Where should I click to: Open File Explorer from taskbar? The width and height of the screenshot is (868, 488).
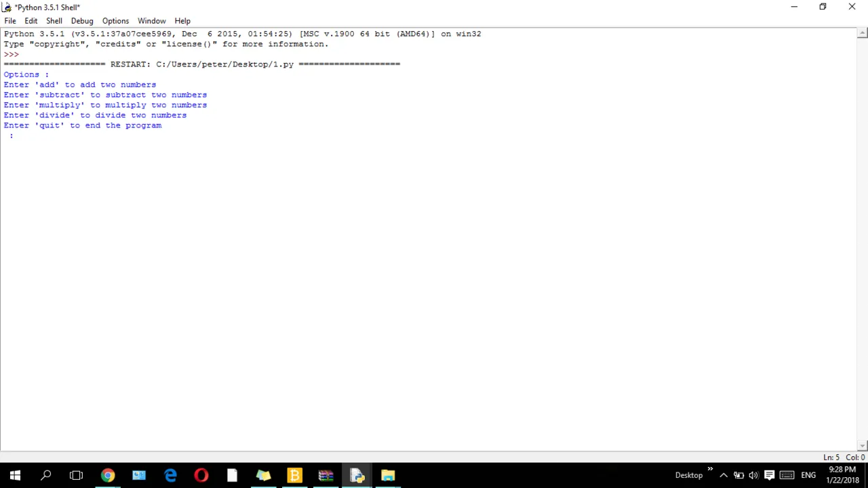pyautogui.click(x=389, y=475)
